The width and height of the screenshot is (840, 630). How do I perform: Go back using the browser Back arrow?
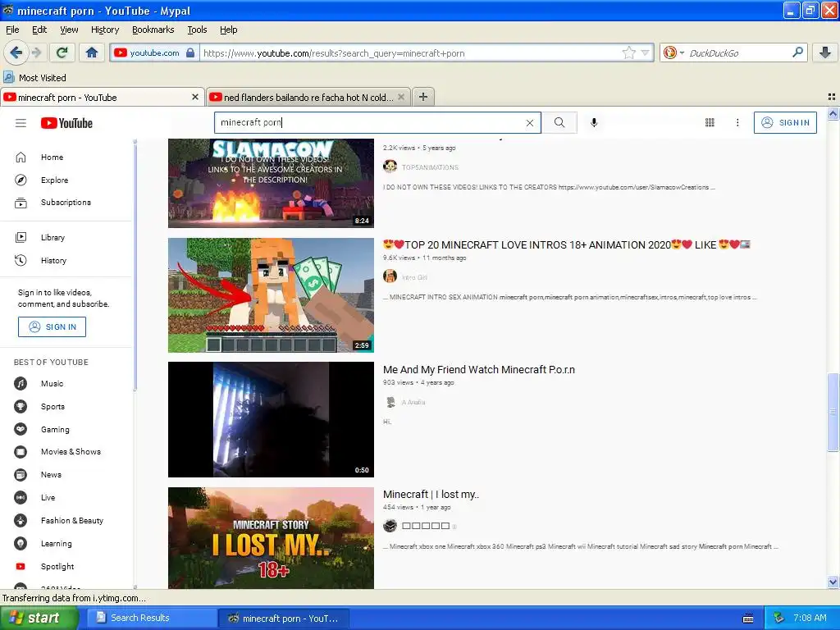coord(16,52)
